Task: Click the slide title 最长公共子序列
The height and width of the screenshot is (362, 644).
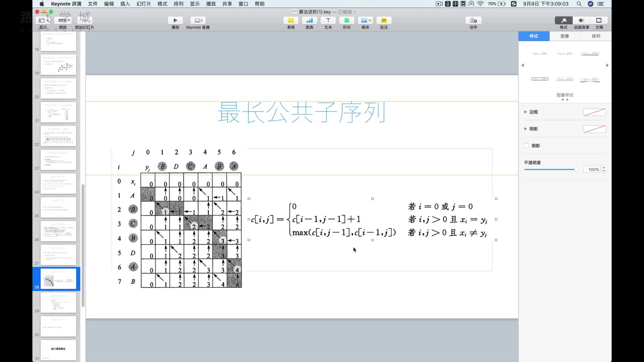Action: pos(301,113)
